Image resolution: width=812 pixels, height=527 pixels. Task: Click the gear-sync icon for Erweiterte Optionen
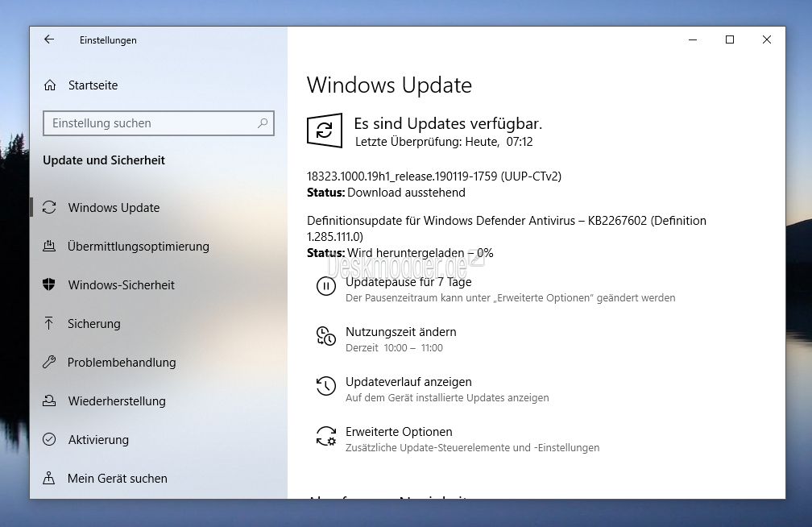tap(326, 436)
